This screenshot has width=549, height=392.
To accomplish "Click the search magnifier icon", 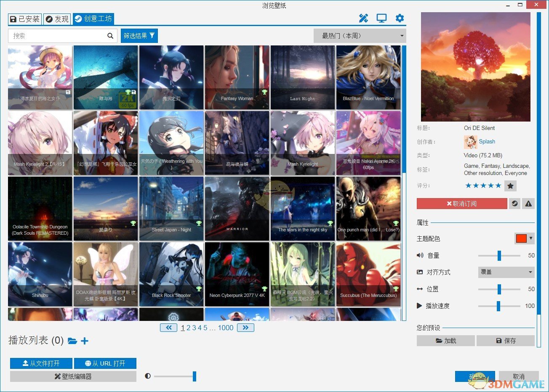I will click(110, 36).
